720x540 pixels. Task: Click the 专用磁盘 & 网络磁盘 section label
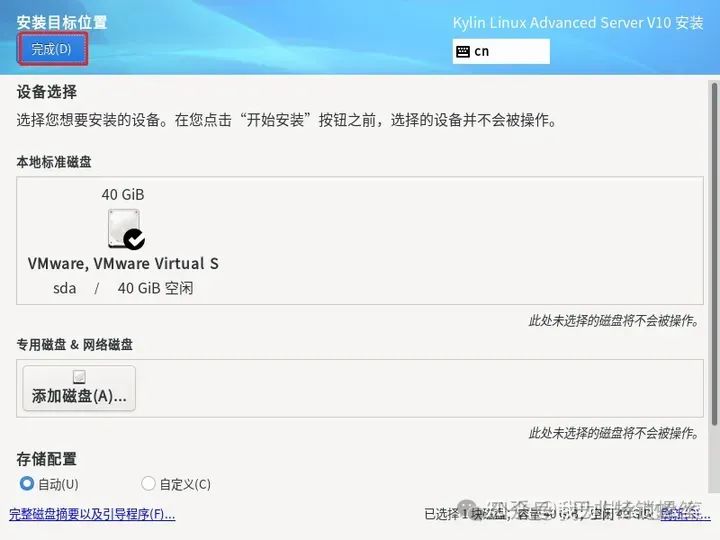(75, 345)
